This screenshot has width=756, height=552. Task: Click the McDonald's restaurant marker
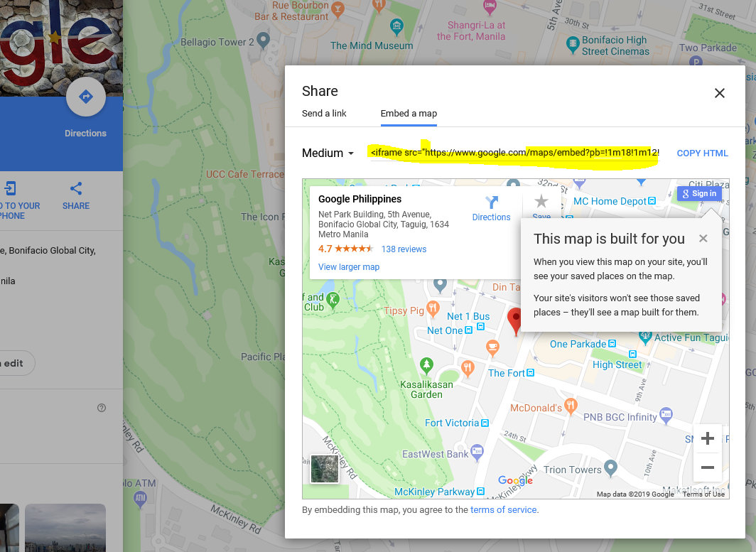click(571, 406)
